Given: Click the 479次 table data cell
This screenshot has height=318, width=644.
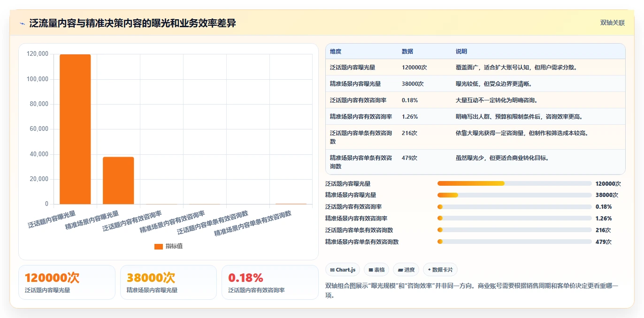Looking at the screenshot, I should [x=409, y=158].
